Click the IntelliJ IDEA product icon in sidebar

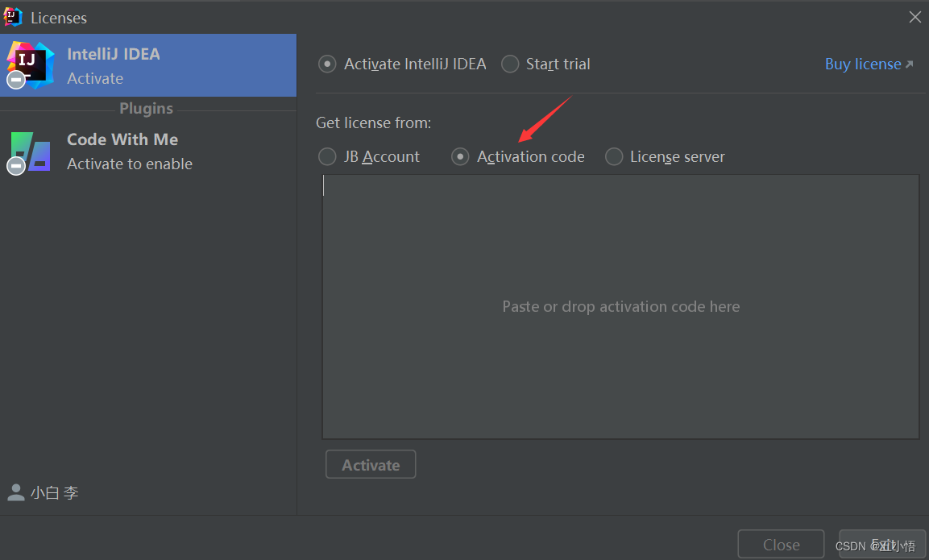(x=30, y=65)
